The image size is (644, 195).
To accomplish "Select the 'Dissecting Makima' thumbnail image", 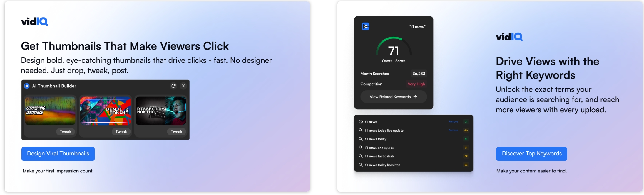I will (x=161, y=111).
